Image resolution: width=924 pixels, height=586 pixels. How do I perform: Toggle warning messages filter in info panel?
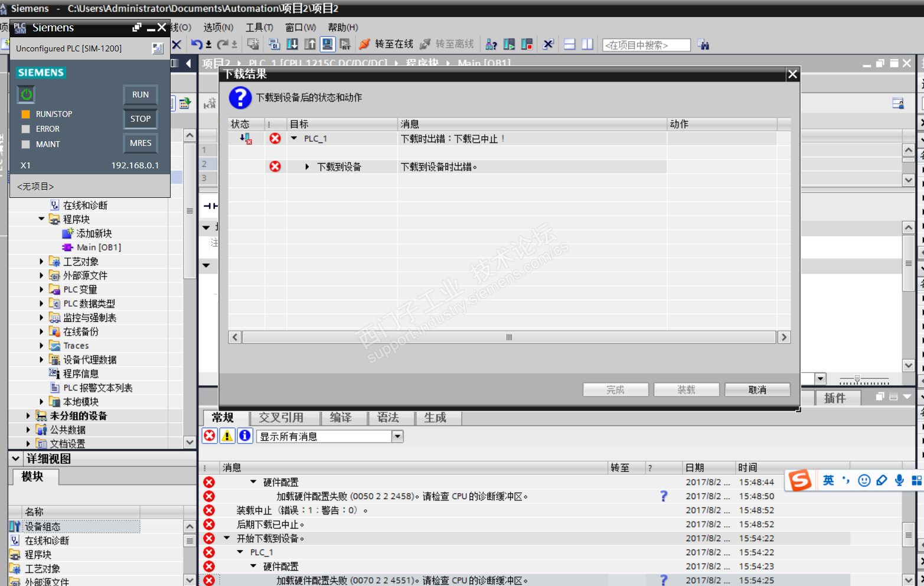pos(227,436)
